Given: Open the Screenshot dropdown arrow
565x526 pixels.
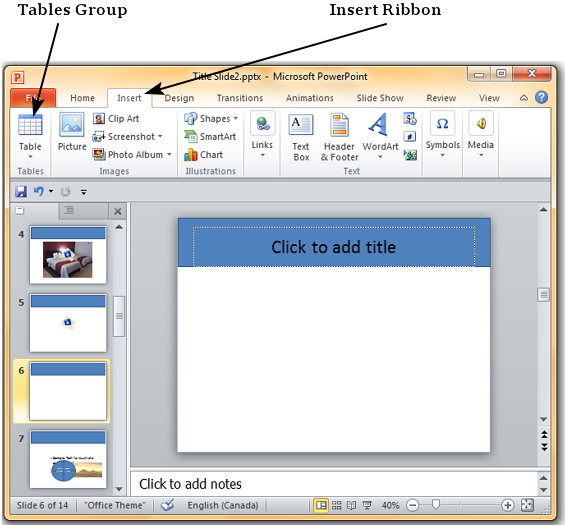Looking at the screenshot, I should click(x=160, y=137).
